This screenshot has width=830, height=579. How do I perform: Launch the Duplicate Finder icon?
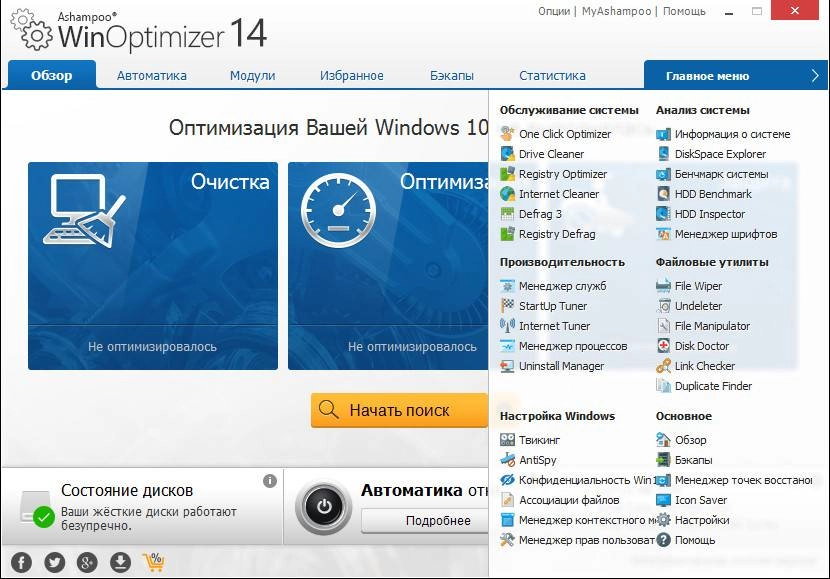(663, 386)
